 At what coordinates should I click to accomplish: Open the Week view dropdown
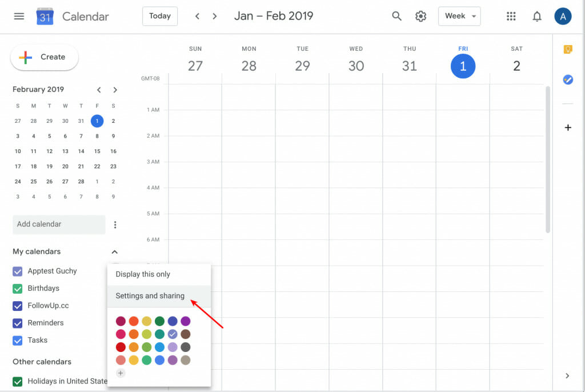pyautogui.click(x=459, y=16)
